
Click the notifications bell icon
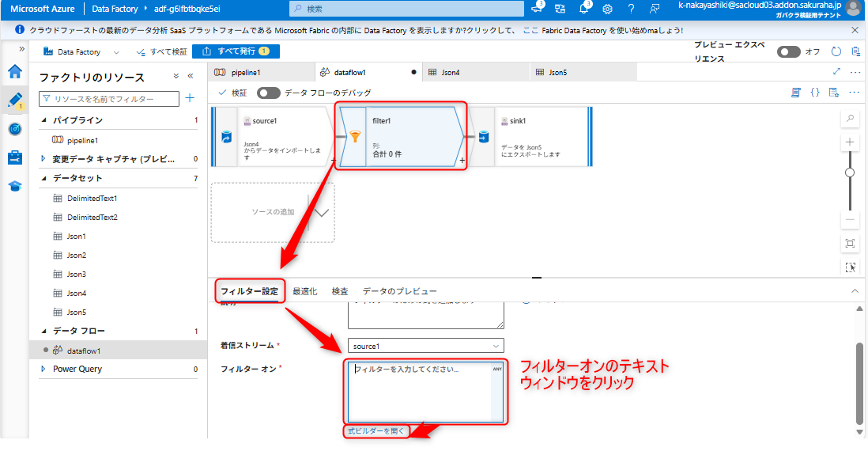(x=583, y=9)
